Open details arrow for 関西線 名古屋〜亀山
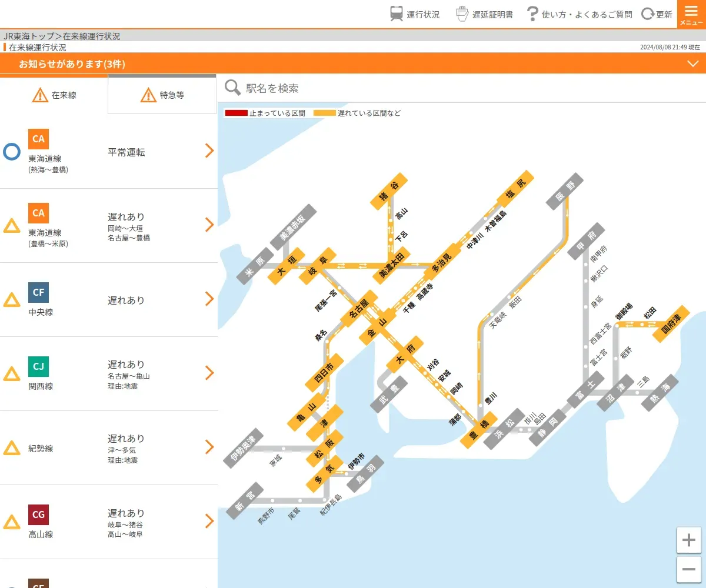This screenshot has height=588, width=706. pos(209,373)
